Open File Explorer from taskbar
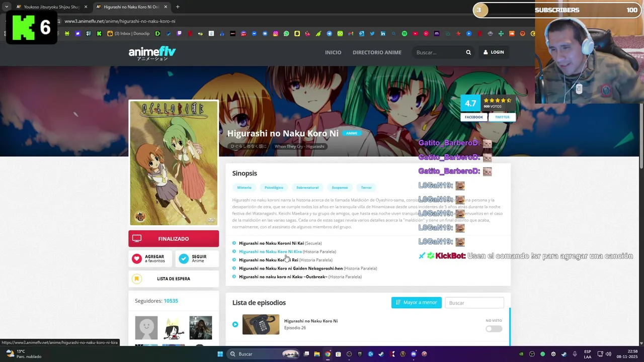644x362 pixels. [x=317, y=354]
